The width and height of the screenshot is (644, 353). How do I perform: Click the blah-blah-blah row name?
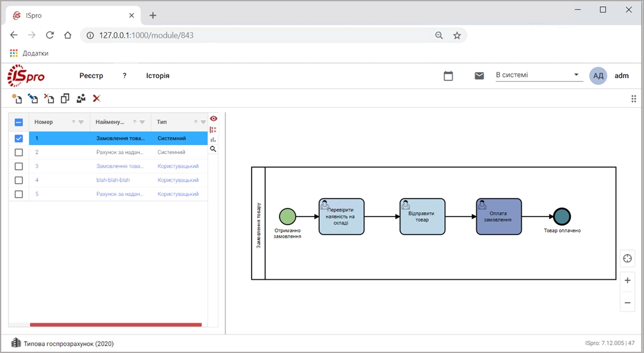[x=113, y=180]
